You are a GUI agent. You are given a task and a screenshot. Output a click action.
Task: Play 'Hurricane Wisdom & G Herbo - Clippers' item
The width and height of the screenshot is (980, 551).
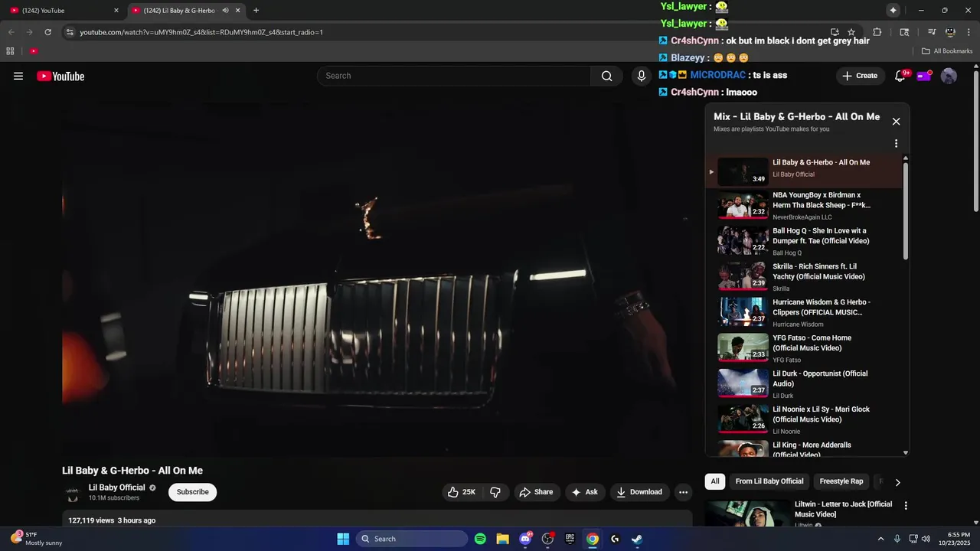(804, 312)
